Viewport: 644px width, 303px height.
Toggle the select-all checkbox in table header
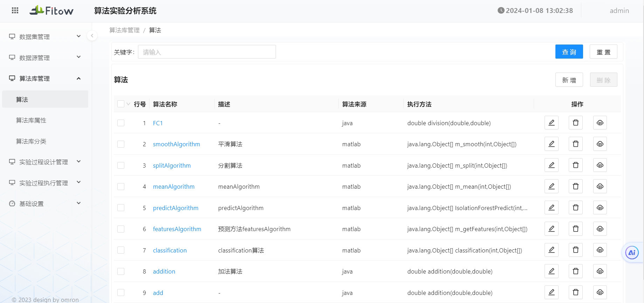[x=121, y=104]
